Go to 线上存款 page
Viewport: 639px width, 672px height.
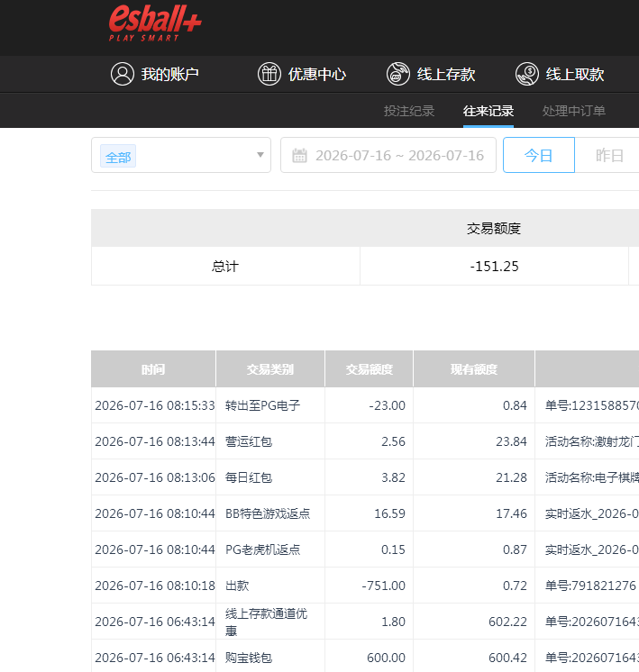click(446, 74)
